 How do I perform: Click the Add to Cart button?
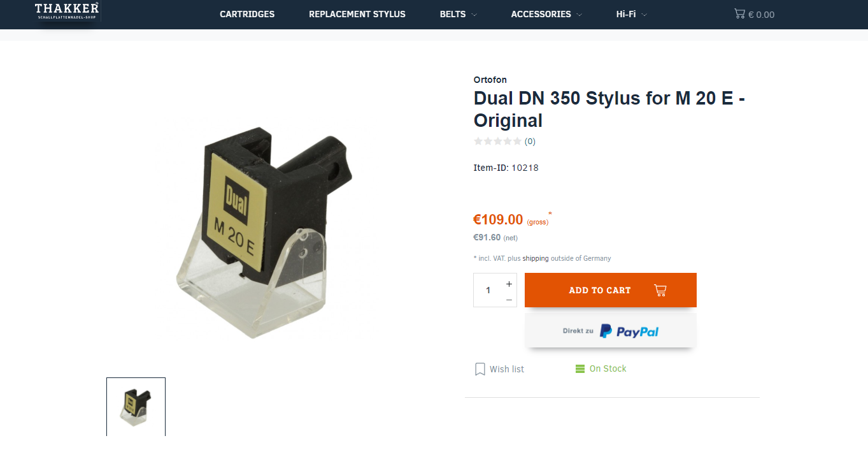(611, 290)
